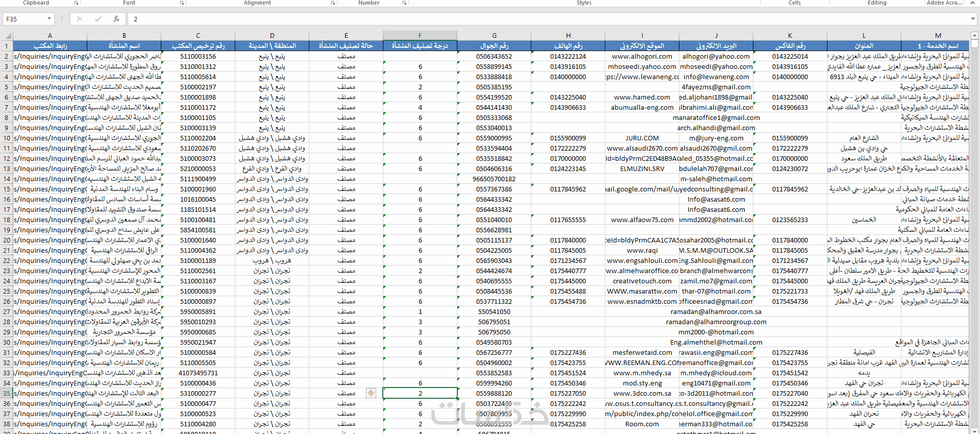This screenshot has width=980, height=434.
Task: Click cell with license number 41073495731
Action: pyautogui.click(x=198, y=373)
